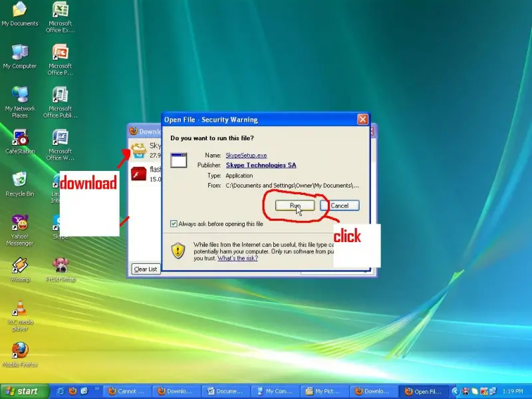Open the Microsoft Office Excel shortcut
The width and height of the screenshot is (532, 399).
60,17
